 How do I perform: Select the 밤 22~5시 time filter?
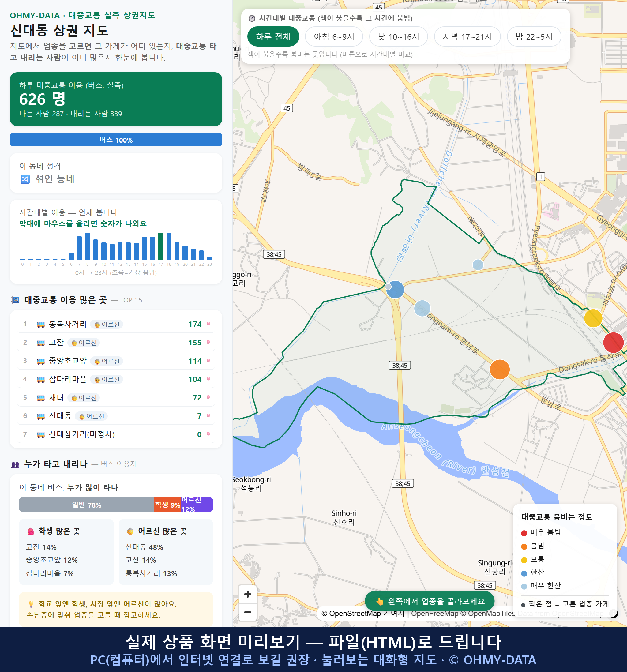(534, 36)
